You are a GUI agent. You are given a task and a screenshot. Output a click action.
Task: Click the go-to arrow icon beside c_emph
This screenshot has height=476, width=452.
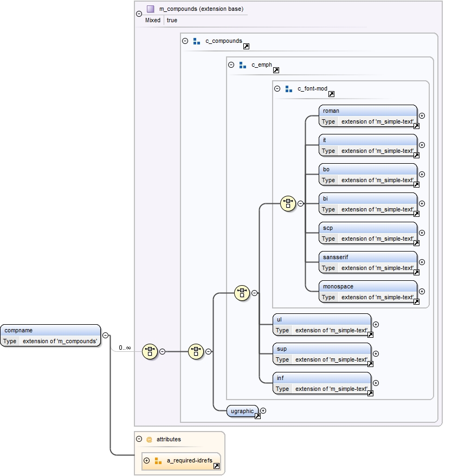click(x=276, y=70)
